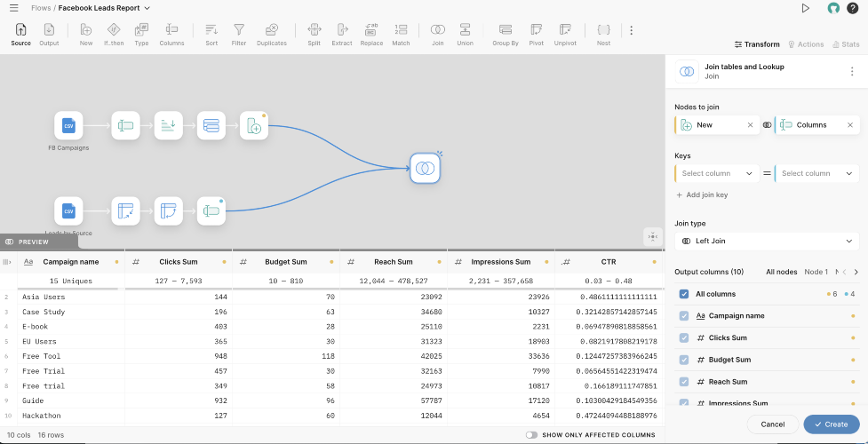The width and height of the screenshot is (868, 444).
Task: Open the user avatar menu
Action: 833,8
